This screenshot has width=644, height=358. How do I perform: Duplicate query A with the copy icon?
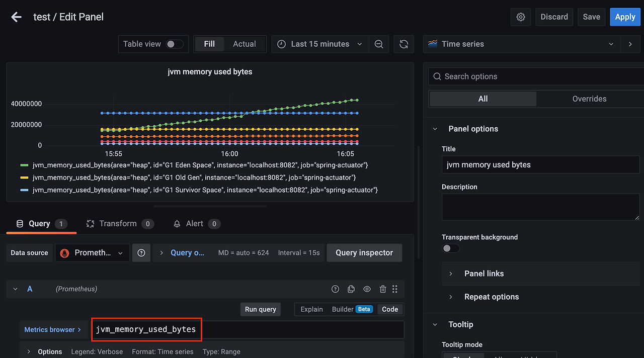351,289
